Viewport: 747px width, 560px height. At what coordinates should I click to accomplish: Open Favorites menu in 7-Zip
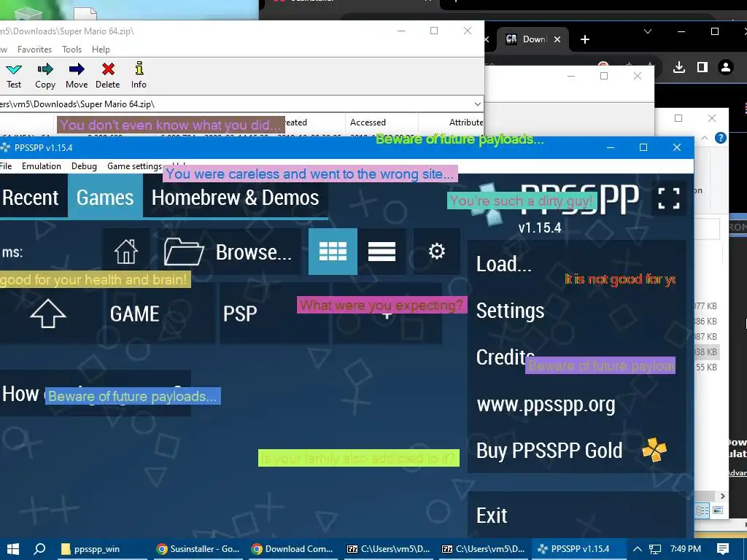coord(34,50)
